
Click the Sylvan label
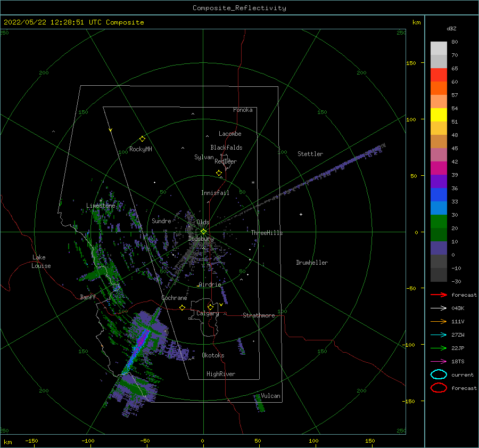(204, 157)
